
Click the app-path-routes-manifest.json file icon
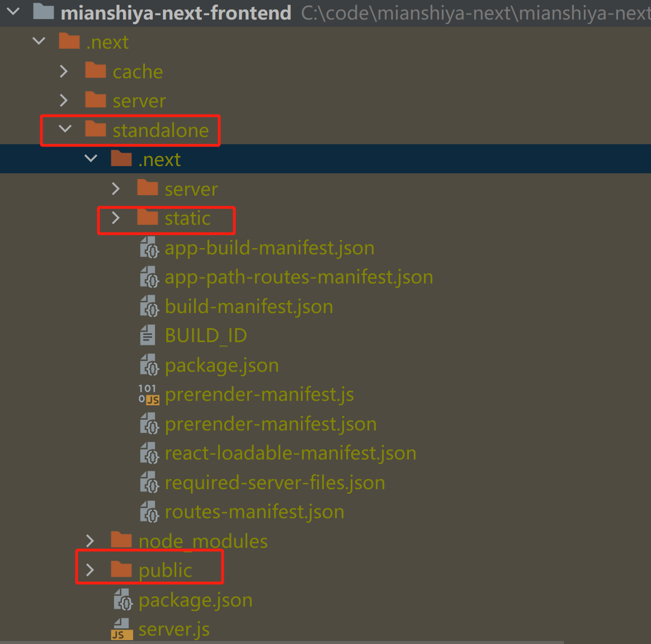pos(149,277)
